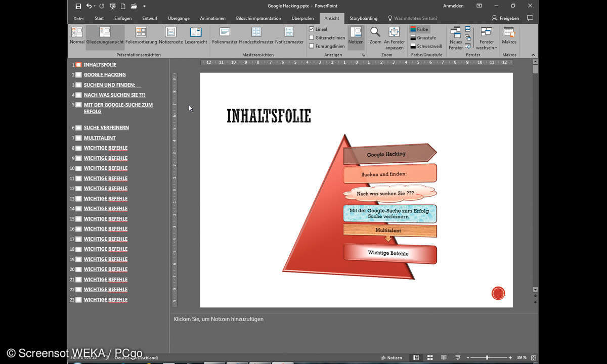The height and width of the screenshot is (364, 607).
Task: Open the Zoom dialog
Action: pyautogui.click(x=375, y=36)
